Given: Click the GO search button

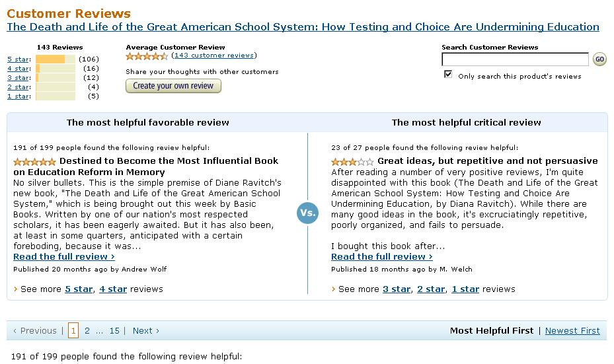Looking at the screenshot, I should point(599,59).
